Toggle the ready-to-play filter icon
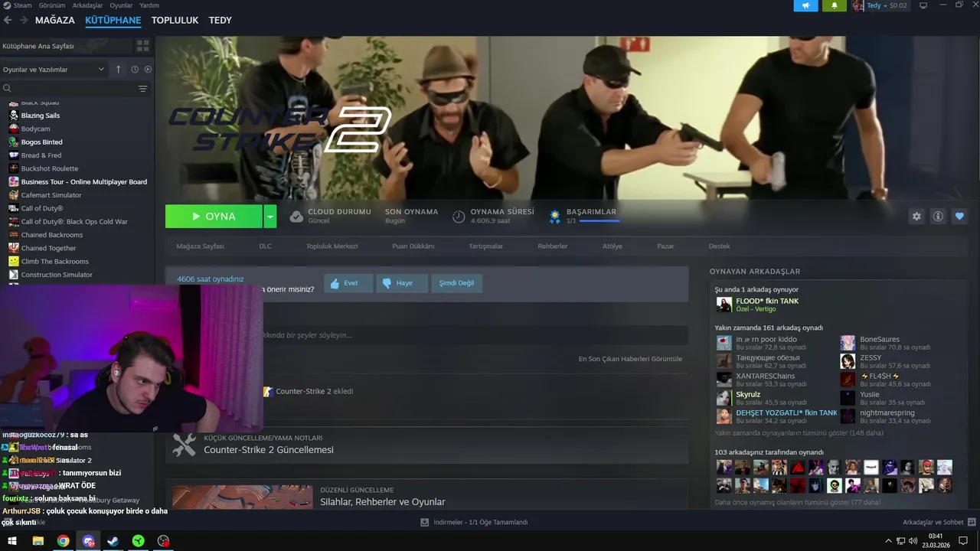This screenshot has width=980, height=551. pyautogui.click(x=148, y=70)
